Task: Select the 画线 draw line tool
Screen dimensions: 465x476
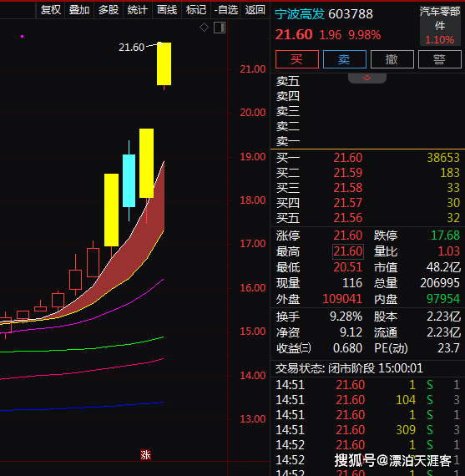Action: (167, 10)
